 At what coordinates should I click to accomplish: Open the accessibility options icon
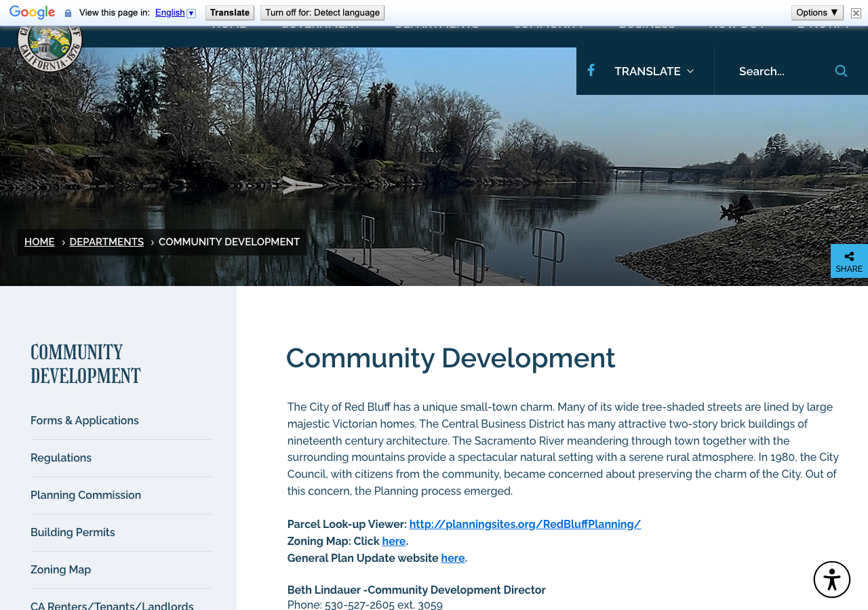(x=832, y=579)
